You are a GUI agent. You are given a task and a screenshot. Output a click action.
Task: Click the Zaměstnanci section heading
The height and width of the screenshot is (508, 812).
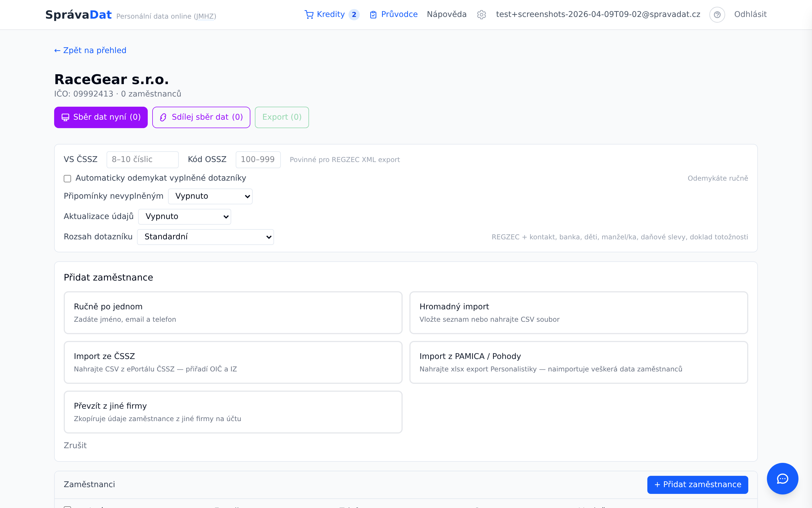[89, 485]
